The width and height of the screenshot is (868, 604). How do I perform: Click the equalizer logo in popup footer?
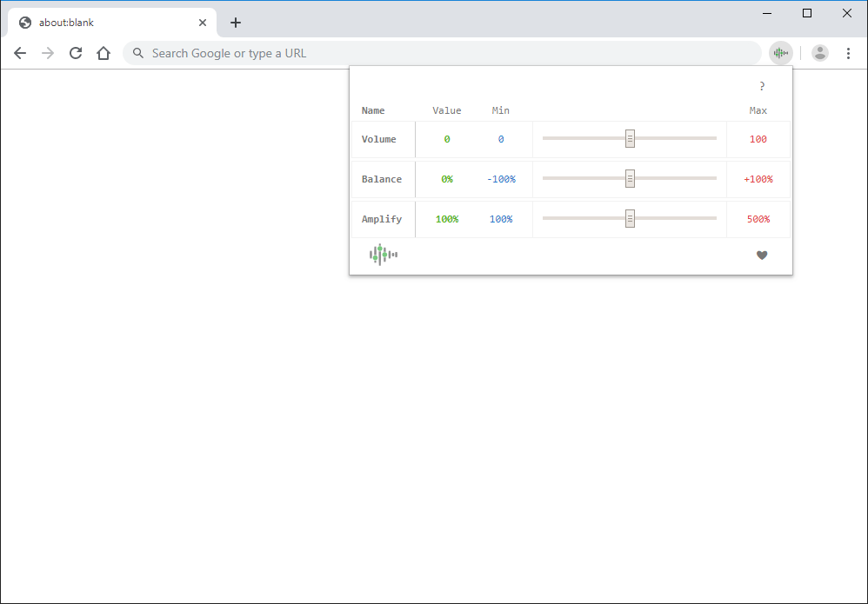tap(383, 255)
